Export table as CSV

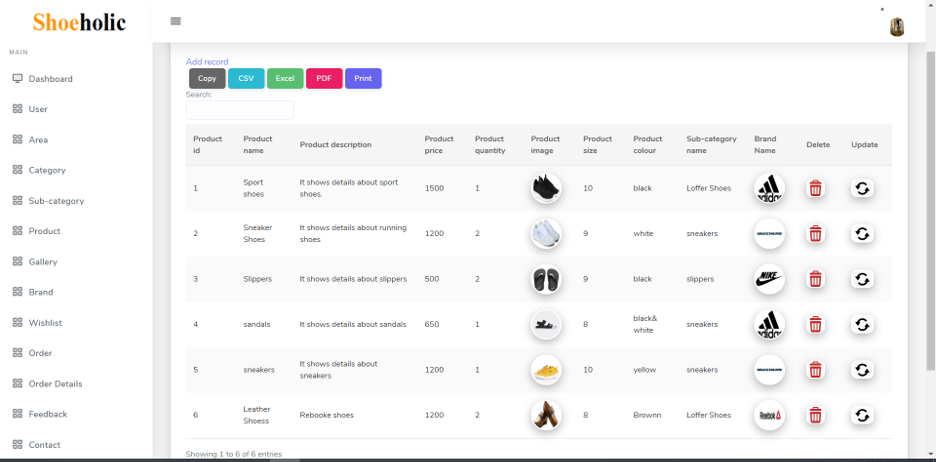[246, 78]
